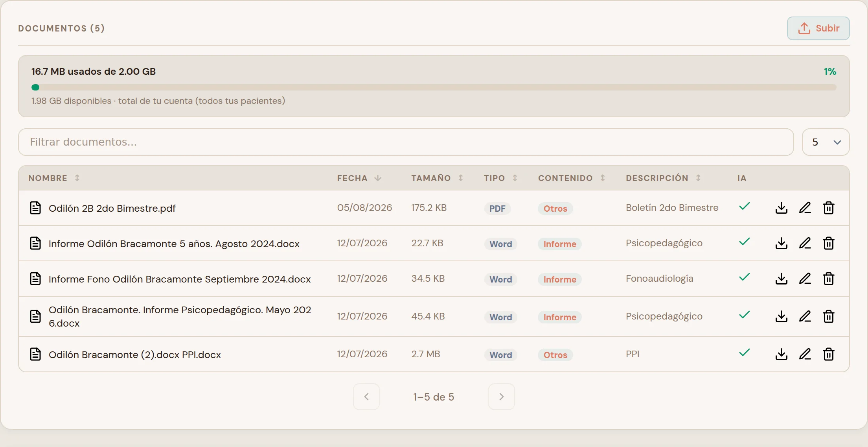The height and width of the screenshot is (447, 868).
Task: Sort documents by Tipo column
Action: click(500, 178)
